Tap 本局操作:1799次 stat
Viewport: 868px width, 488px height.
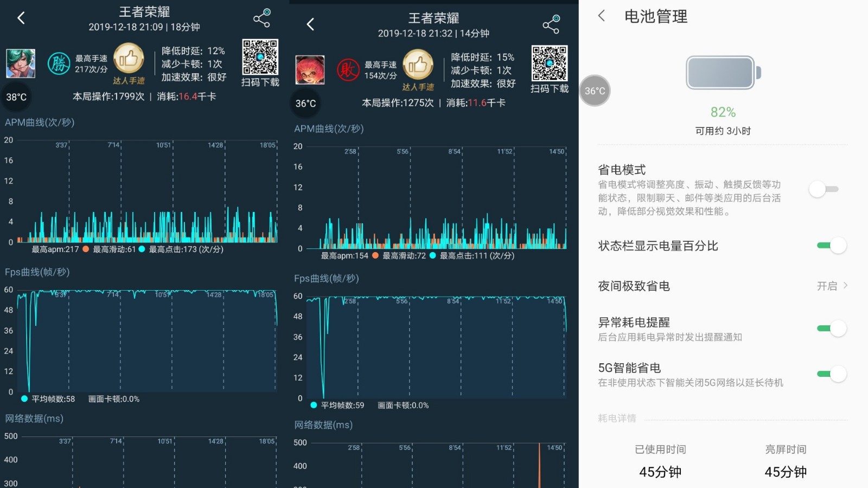tap(108, 97)
